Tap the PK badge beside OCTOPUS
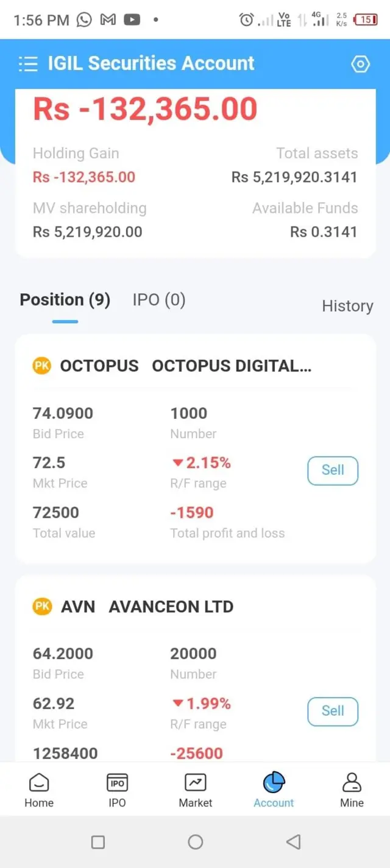 [x=42, y=366]
